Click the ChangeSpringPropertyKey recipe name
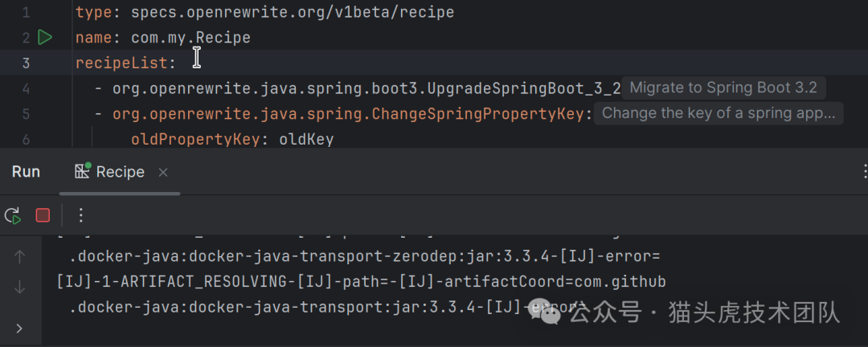Screen dimensions: 868x347 [x=348, y=114]
